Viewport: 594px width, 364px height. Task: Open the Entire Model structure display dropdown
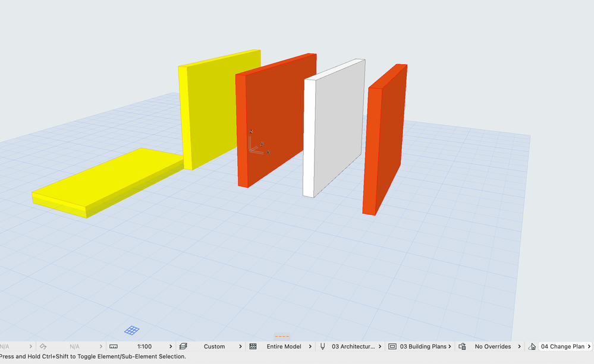click(284, 346)
